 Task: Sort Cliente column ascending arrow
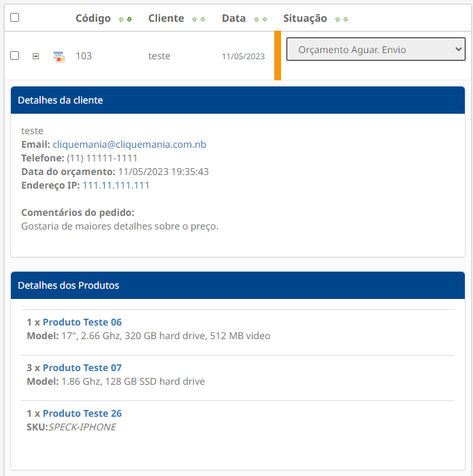coord(195,20)
